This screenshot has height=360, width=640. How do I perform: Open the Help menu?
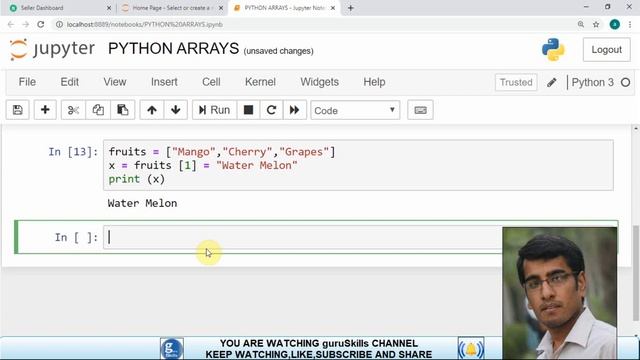[x=374, y=82]
